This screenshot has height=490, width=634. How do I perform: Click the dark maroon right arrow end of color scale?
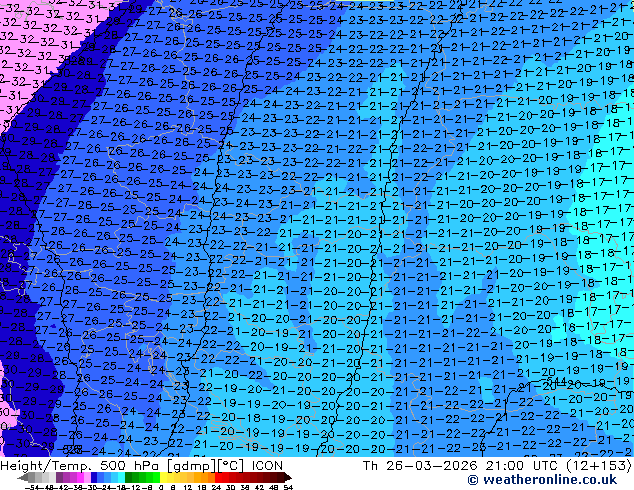coord(288,477)
